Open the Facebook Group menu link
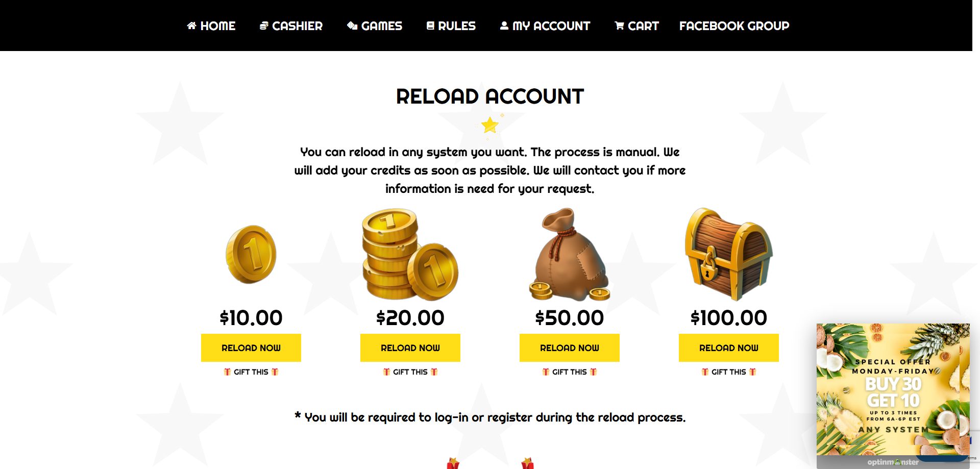The width and height of the screenshot is (980, 469). coord(734,26)
